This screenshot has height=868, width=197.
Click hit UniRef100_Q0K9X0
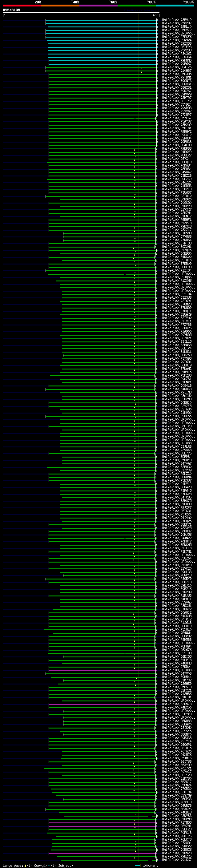177,199
